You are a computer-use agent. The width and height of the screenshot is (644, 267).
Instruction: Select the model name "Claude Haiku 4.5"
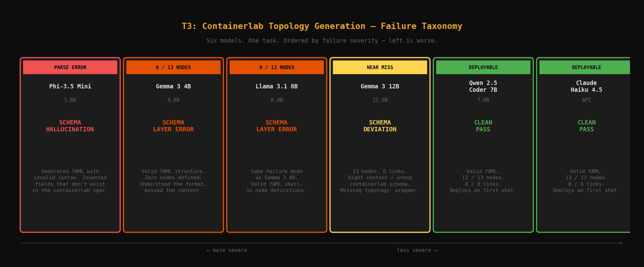[x=586, y=87]
